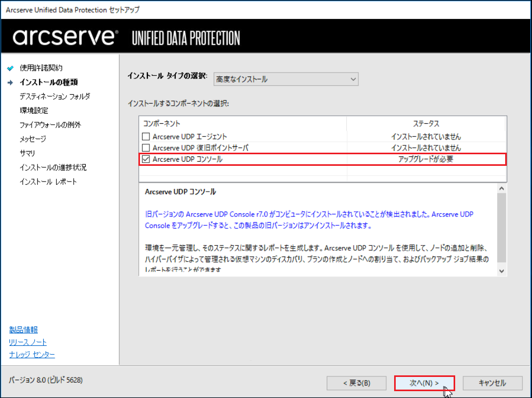Click the description scrollbar down arrow
The width and height of the screenshot is (532, 398).
(502, 271)
